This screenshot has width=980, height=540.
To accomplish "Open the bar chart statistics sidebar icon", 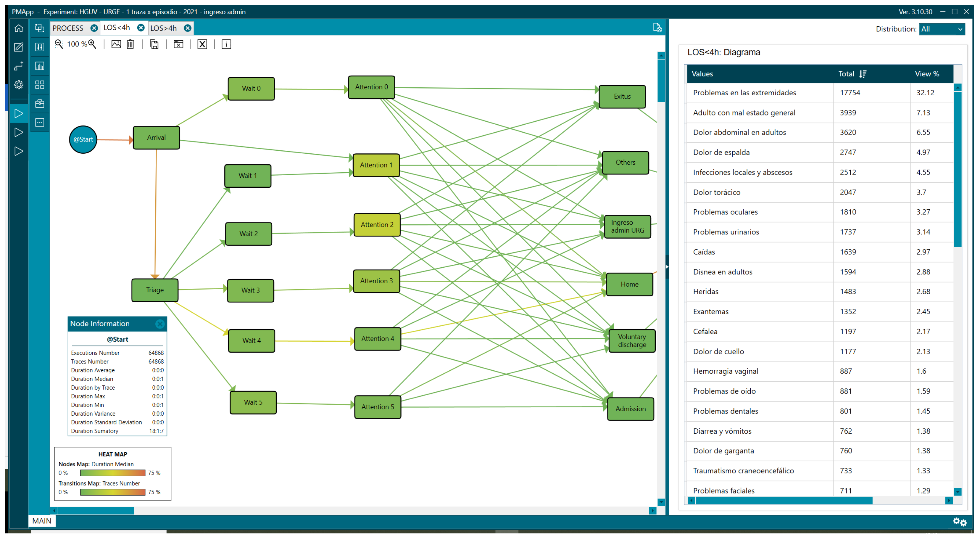I will coord(40,66).
